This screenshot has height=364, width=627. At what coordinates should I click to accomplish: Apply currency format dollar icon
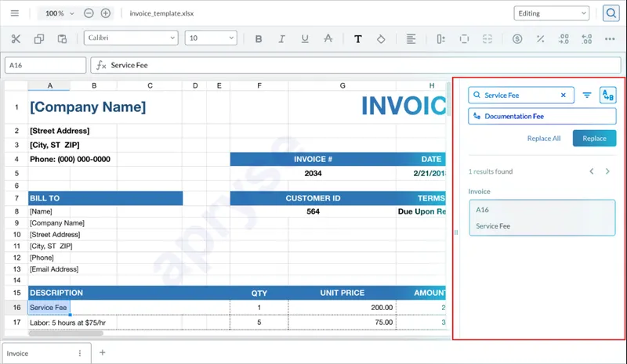tap(517, 39)
